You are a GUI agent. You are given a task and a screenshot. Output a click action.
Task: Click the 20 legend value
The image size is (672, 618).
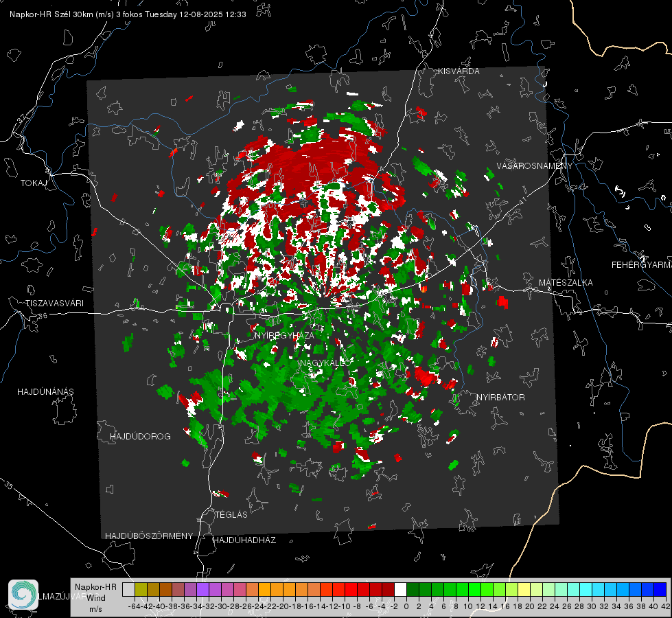[530, 606]
